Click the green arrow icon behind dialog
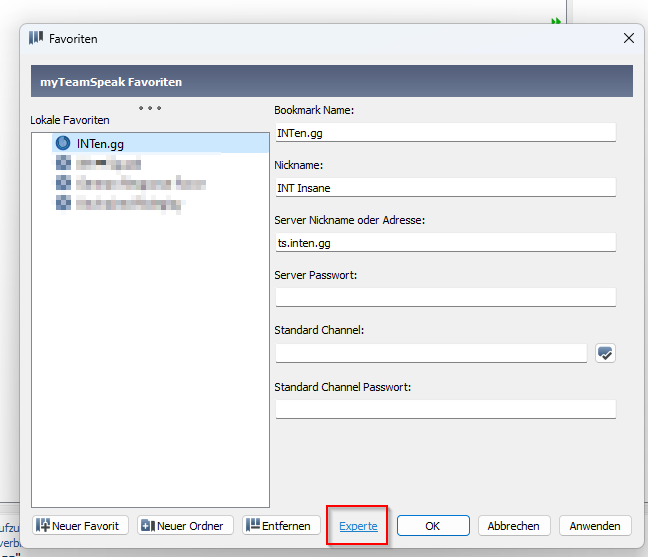Viewport: 648px width, 557px height. coord(556,20)
